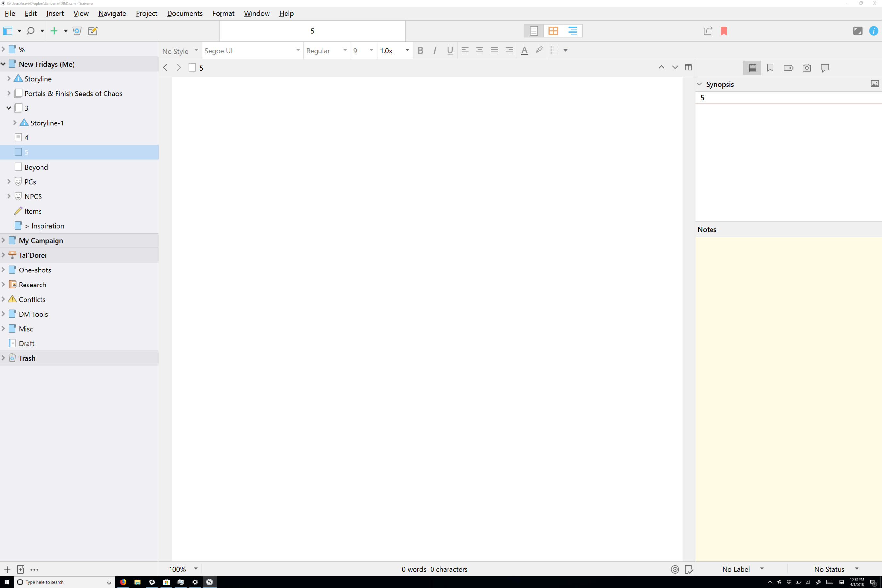The image size is (882, 588).
Task: Set project targets circle icon
Action: [x=675, y=569]
